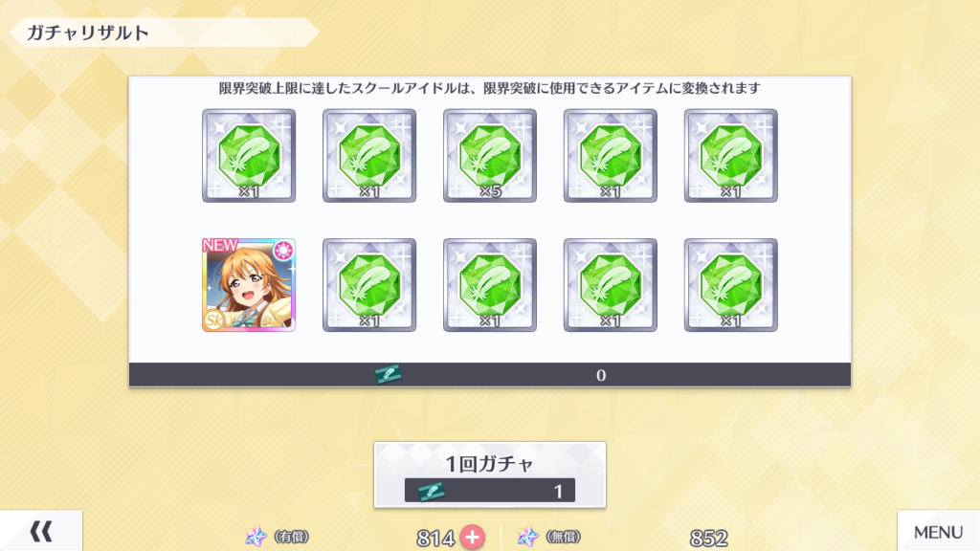Tap the free (無償) star gem icon

527,536
